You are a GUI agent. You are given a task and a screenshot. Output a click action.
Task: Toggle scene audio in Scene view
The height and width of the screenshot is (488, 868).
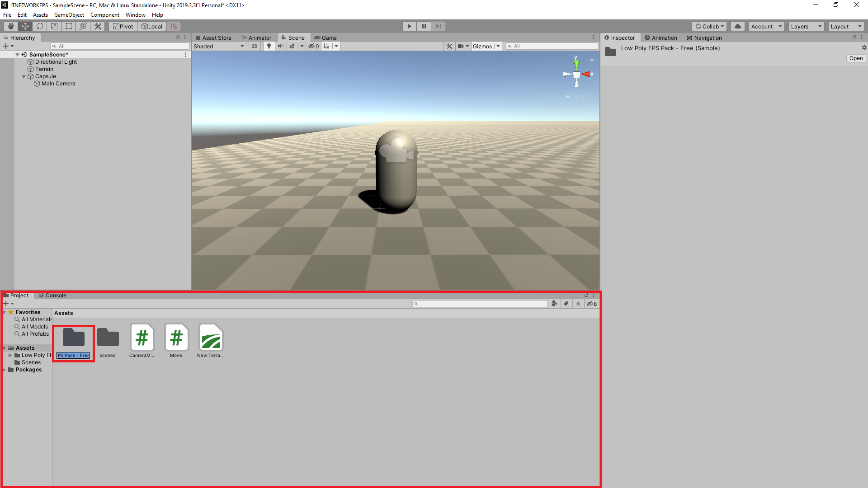281,46
